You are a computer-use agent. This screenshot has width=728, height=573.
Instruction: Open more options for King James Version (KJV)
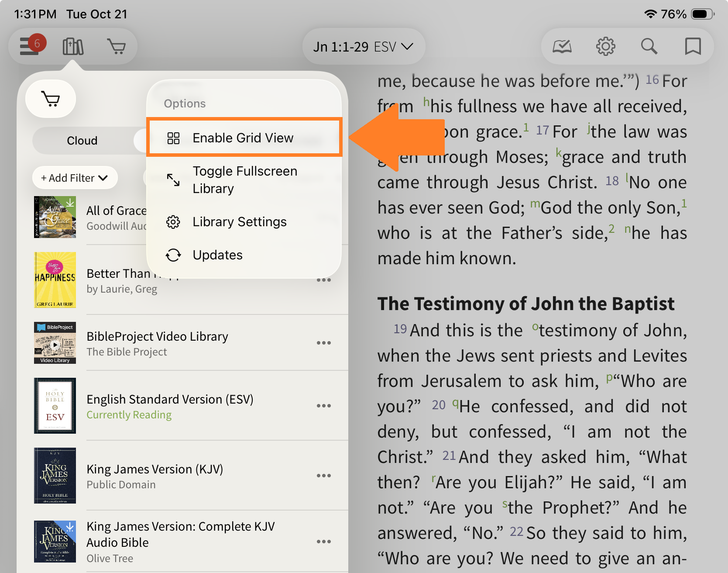(x=323, y=476)
